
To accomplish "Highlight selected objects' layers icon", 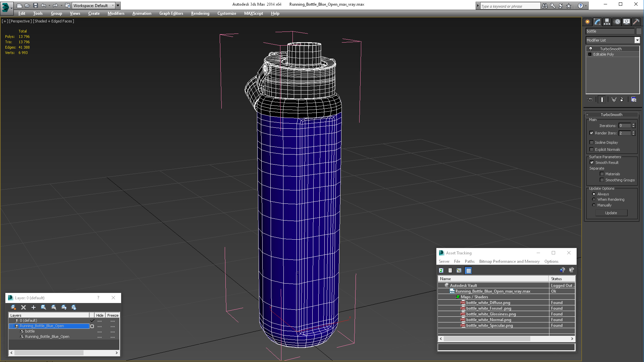I will [54, 307].
